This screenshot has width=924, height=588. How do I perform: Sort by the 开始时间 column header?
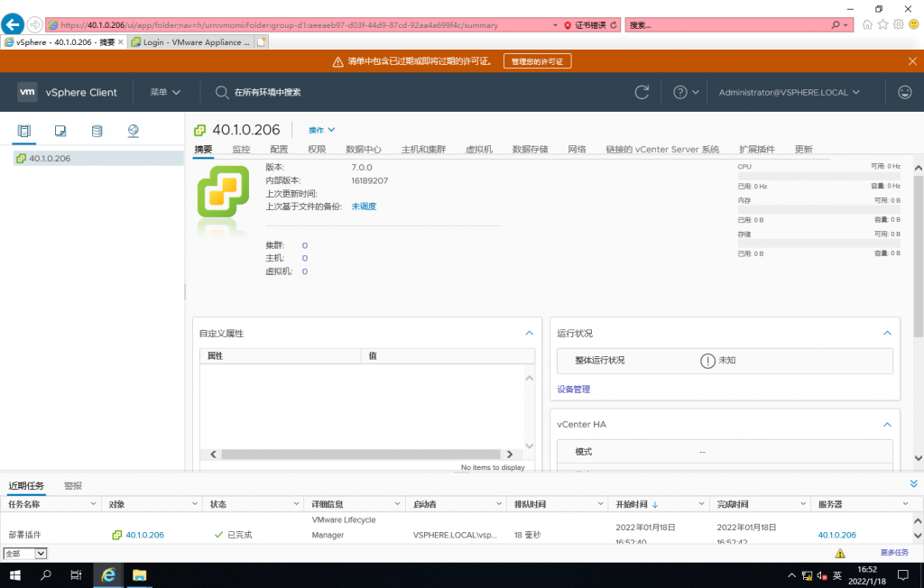pos(631,504)
